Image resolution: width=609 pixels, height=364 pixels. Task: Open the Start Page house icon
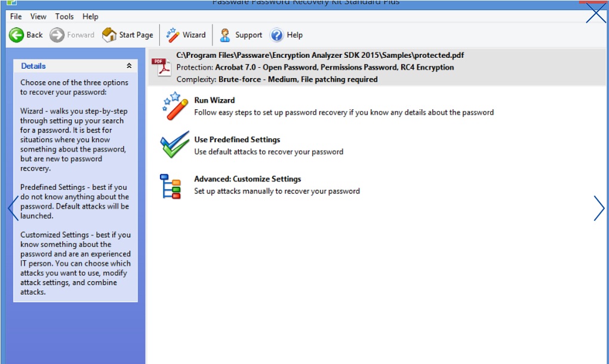[109, 35]
